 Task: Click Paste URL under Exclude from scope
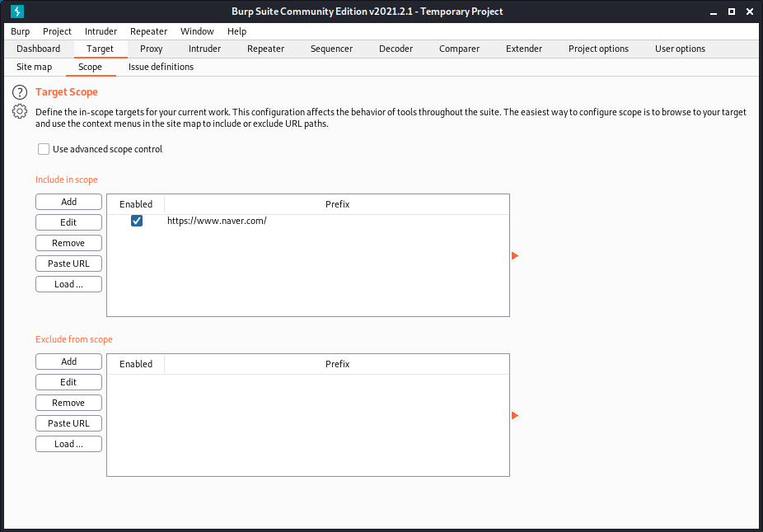click(68, 423)
